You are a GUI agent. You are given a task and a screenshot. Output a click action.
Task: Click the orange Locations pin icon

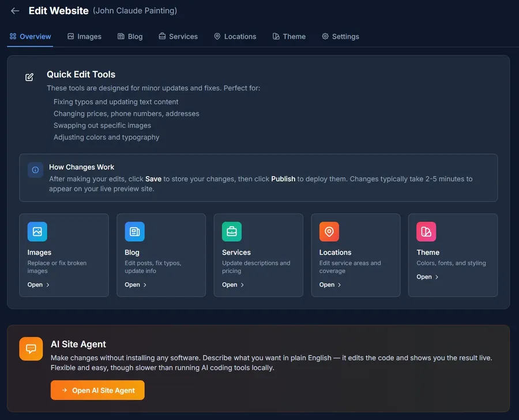pyautogui.click(x=329, y=231)
